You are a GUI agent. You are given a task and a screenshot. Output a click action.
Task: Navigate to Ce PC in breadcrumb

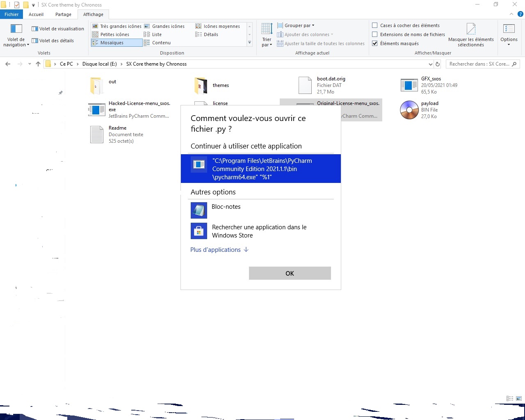pos(66,64)
